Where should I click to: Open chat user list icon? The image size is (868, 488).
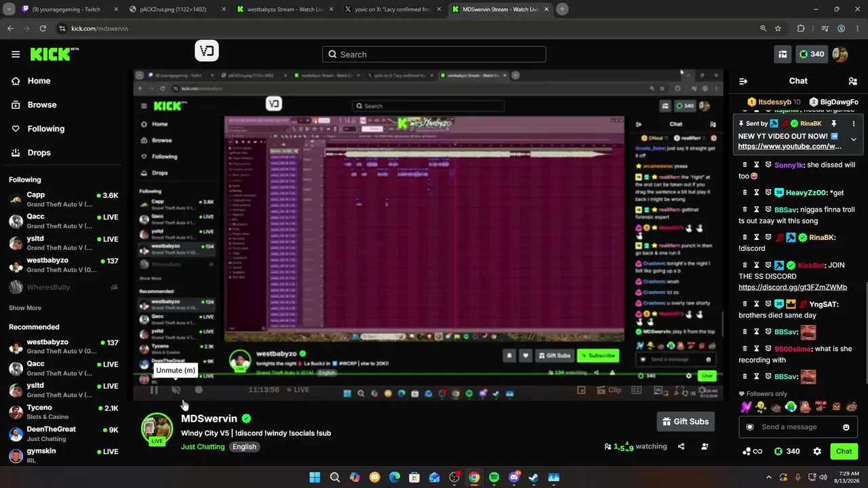point(853,81)
